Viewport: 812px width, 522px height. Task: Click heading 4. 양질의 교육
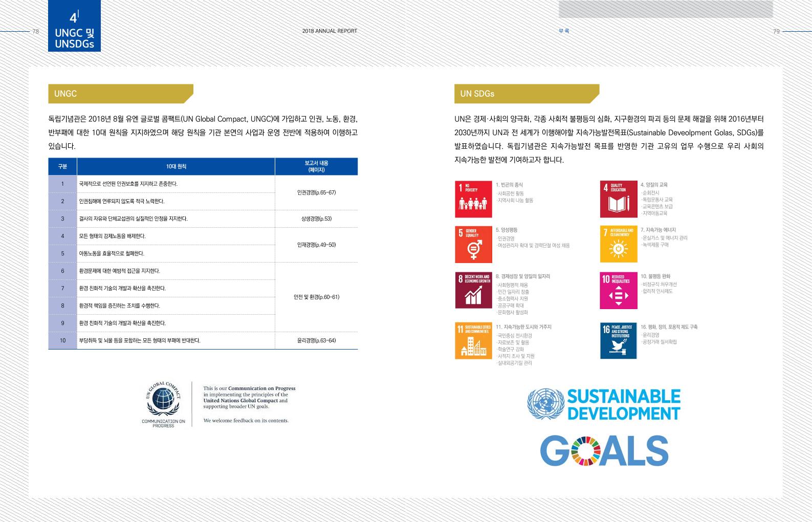tap(654, 185)
